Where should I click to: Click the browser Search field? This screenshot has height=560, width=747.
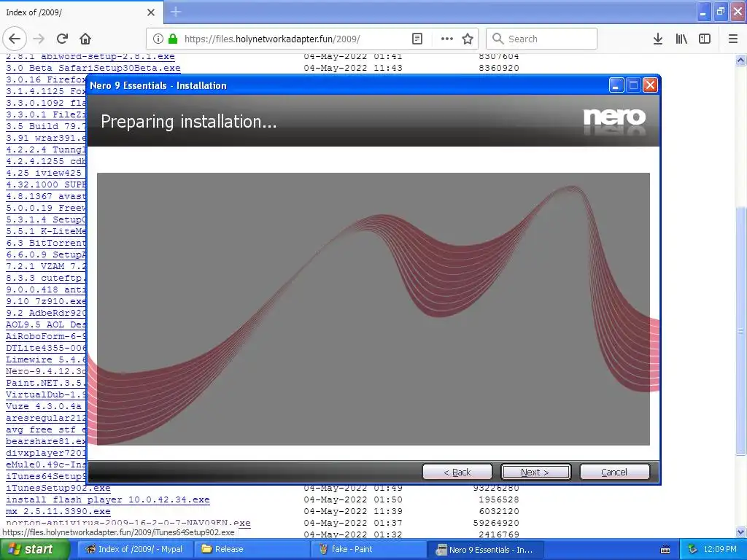541,39
